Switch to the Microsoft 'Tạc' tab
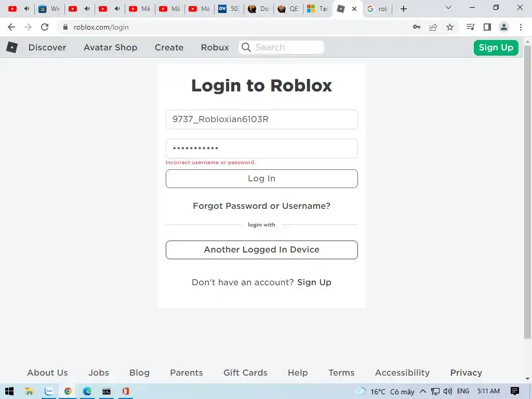The width and height of the screenshot is (532, 399). pyautogui.click(x=317, y=9)
